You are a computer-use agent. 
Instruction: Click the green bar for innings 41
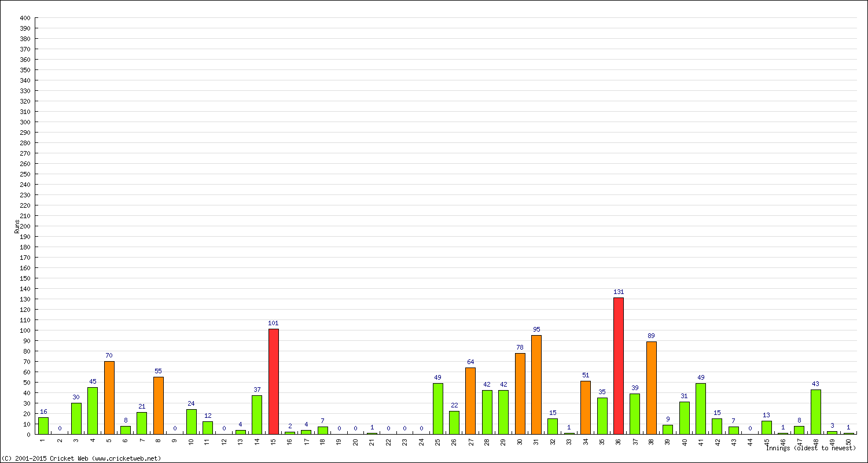click(701, 409)
